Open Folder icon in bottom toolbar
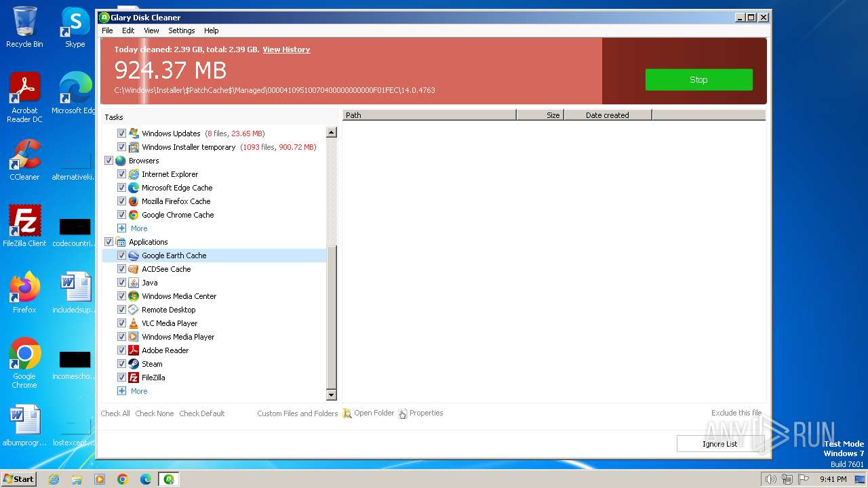Viewport: 868px width, 488px height. 347,413
